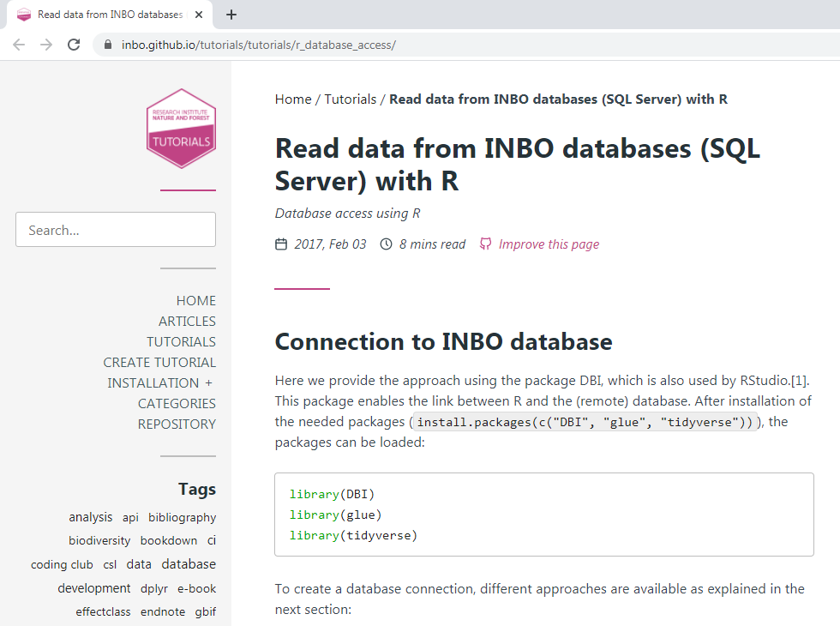Select the 'effectclass' tag
This screenshot has height=626, width=840.
point(104,612)
